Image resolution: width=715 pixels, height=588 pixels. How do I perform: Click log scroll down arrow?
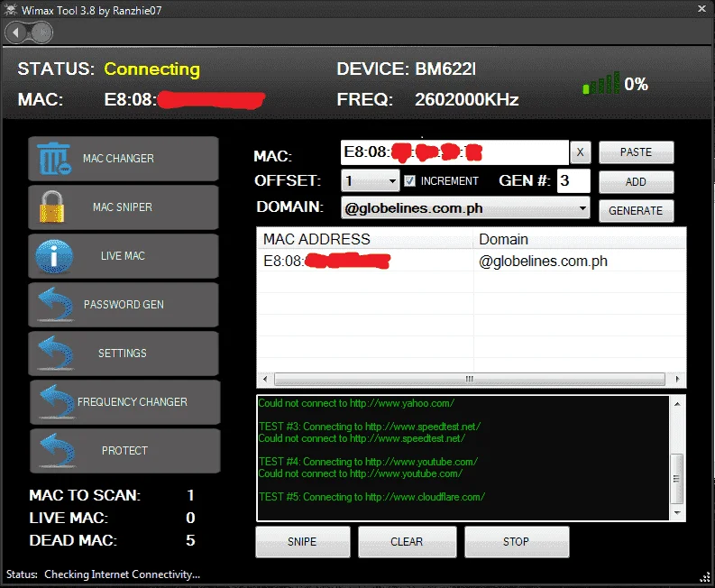point(677,513)
